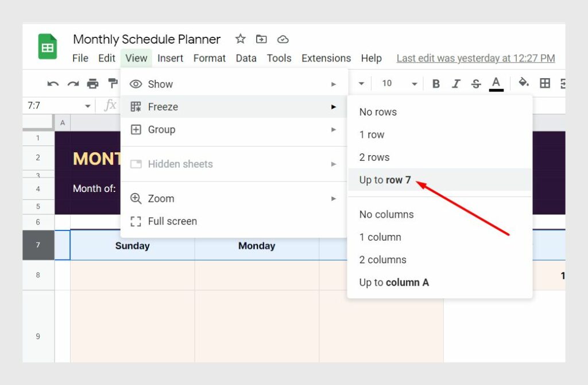This screenshot has width=588, height=385.
Task: Open the Borders menu icon
Action: (x=544, y=83)
